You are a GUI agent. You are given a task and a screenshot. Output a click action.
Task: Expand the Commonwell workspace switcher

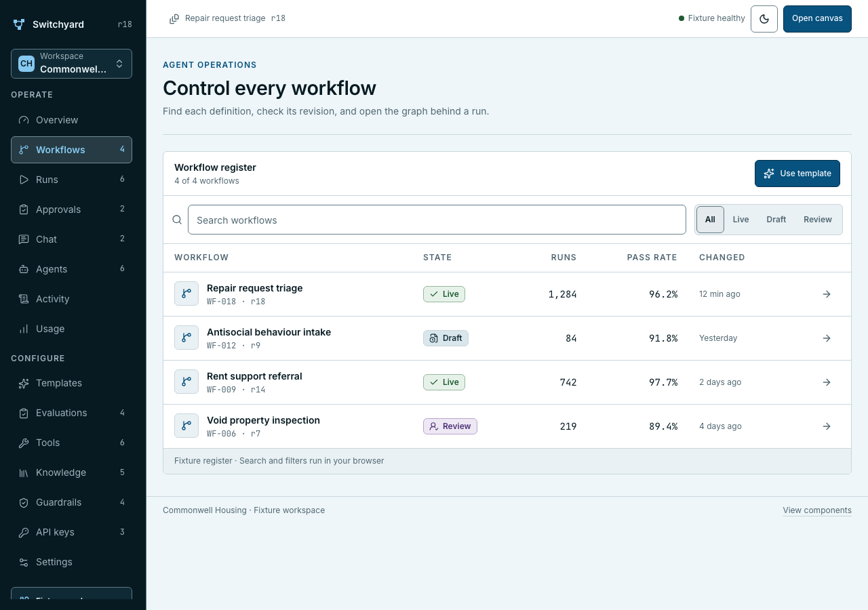[71, 64]
